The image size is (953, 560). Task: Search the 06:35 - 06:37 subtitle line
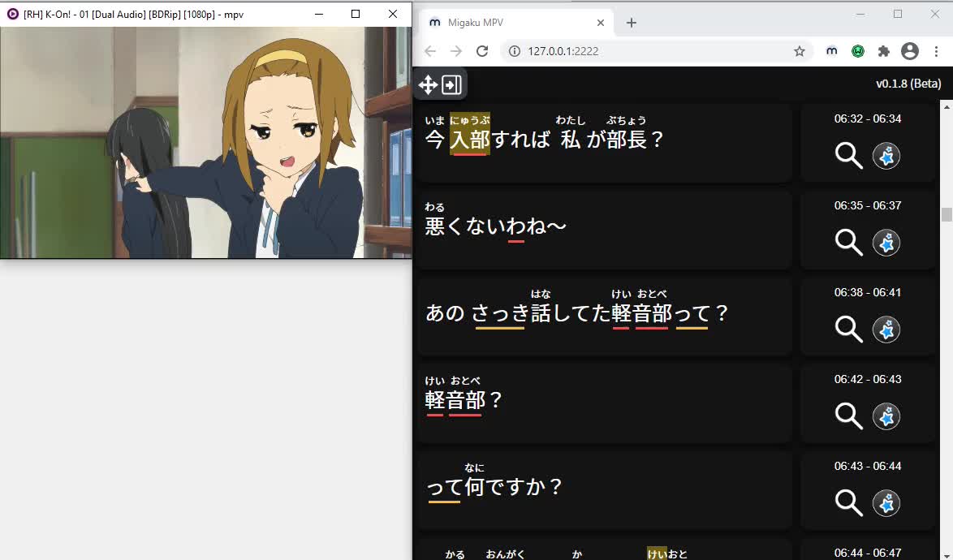click(848, 243)
